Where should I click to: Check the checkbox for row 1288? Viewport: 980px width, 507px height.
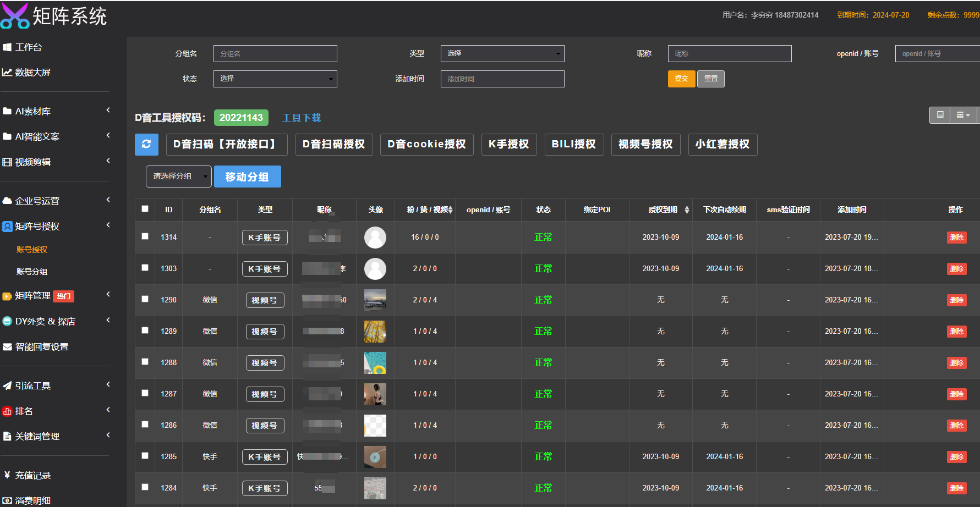[x=145, y=362]
